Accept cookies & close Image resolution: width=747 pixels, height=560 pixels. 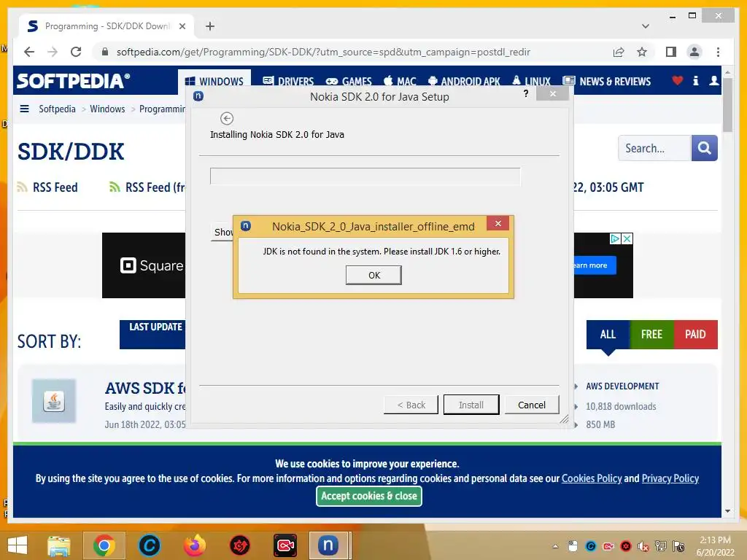pos(368,496)
